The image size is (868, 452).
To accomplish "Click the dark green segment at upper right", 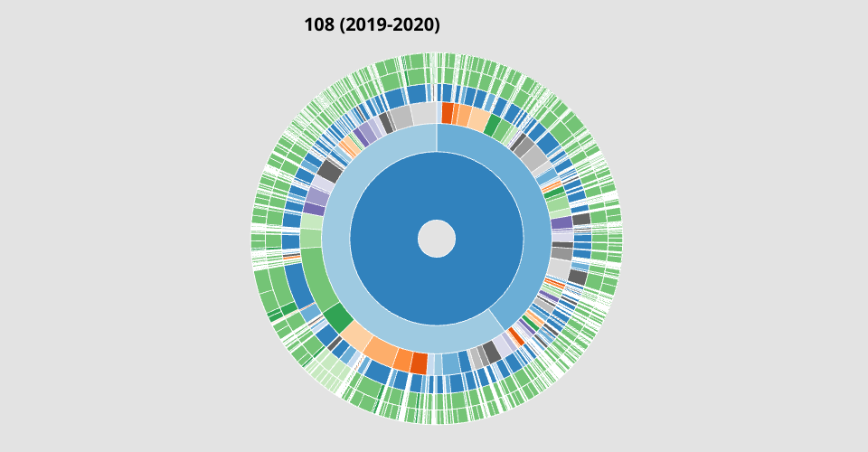I will (493, 126).
